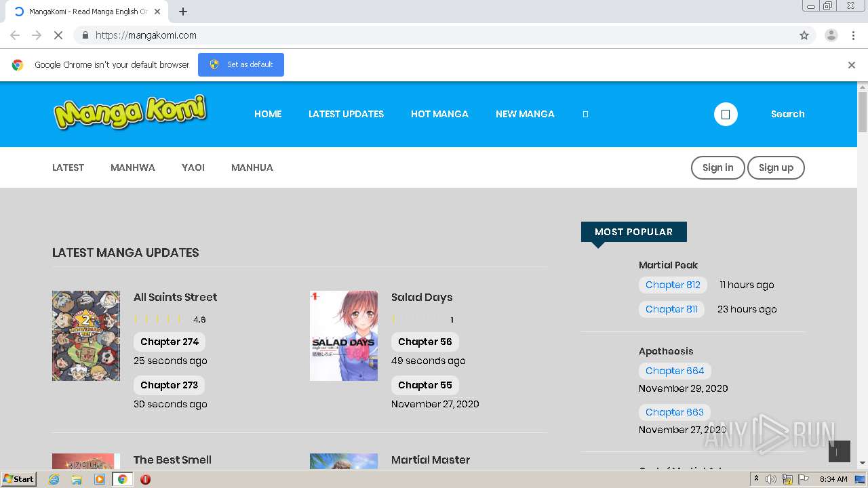Click the address bar URL
Viewport: 868px width, 488px height.
[x=146, y=35]
